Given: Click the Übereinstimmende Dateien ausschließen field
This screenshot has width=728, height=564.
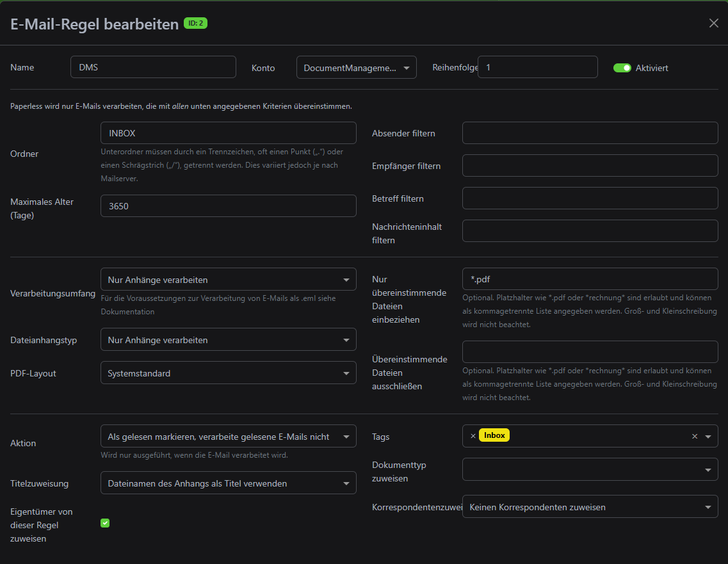Looking at the screenshot, I should pos(590,352).
